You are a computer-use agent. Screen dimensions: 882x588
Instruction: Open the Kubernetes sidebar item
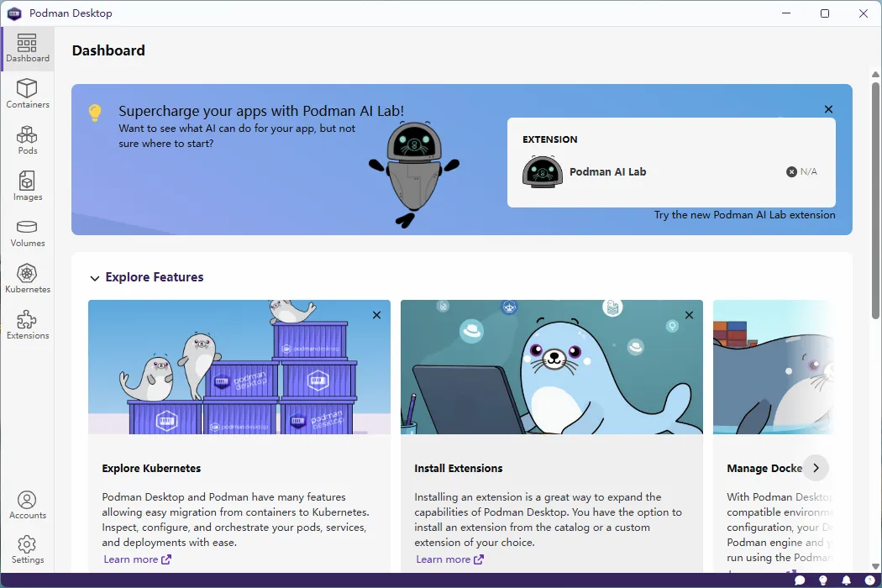coord(28,279)
